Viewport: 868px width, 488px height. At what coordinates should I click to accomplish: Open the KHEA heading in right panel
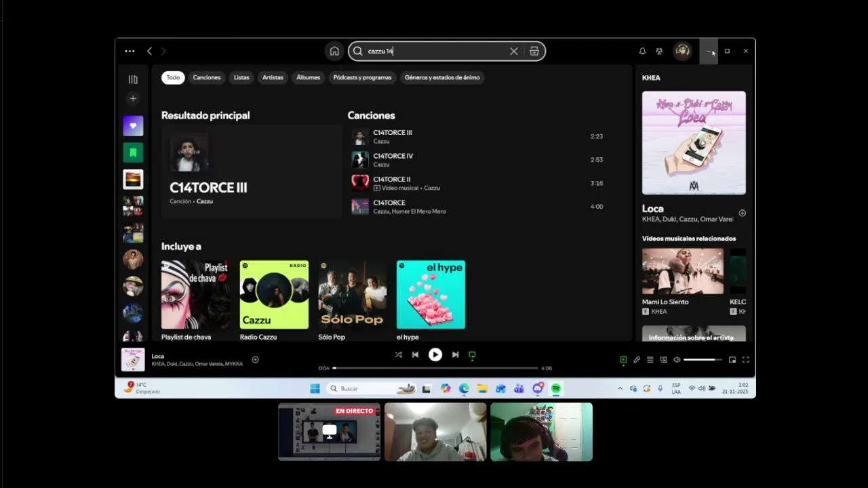[x=651, y=78]
